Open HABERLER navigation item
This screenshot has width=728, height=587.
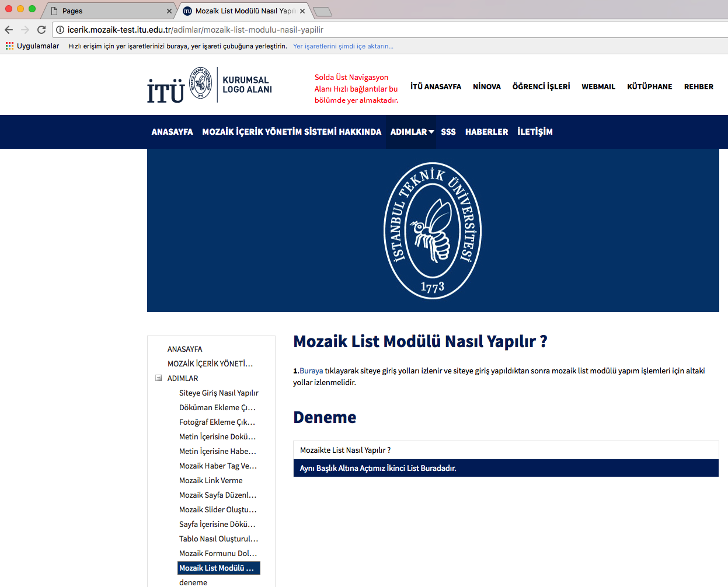(487, 132)
